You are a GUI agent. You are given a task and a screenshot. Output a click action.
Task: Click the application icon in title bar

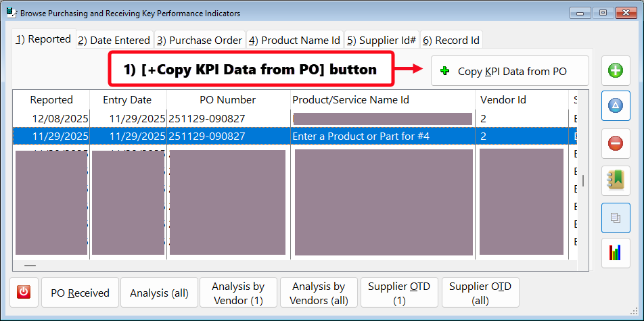(x=10, y=13)
